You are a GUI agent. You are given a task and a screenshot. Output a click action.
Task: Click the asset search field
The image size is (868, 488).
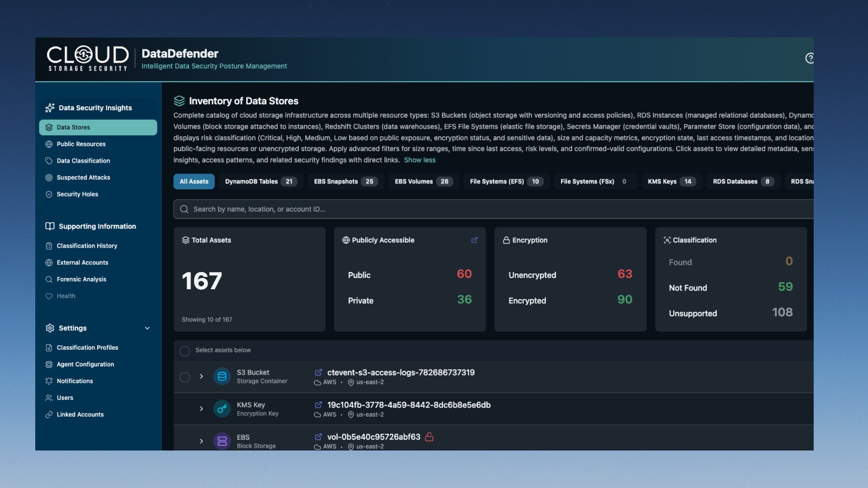point(452,209)
